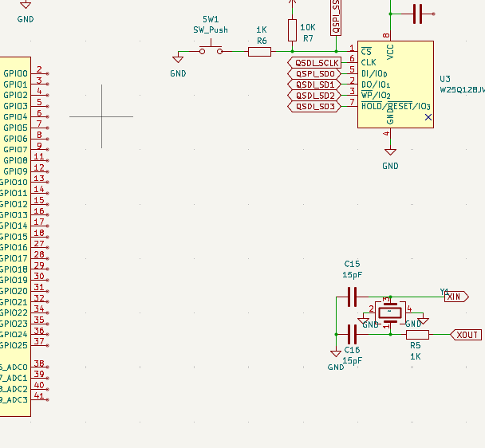Click the GPIO25 pin 37 line
The width and height of the screenshot is (485, 448).
40,345
